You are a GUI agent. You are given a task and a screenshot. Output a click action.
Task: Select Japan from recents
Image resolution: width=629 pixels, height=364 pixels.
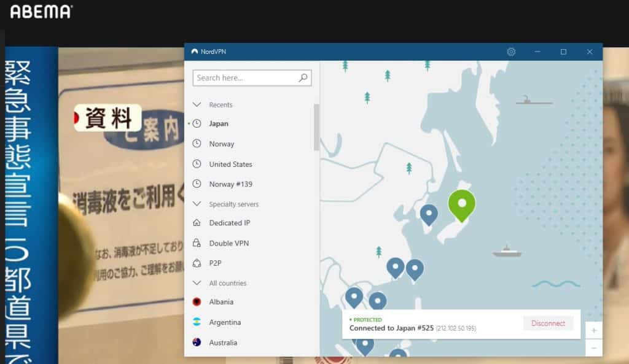point(219,123)
